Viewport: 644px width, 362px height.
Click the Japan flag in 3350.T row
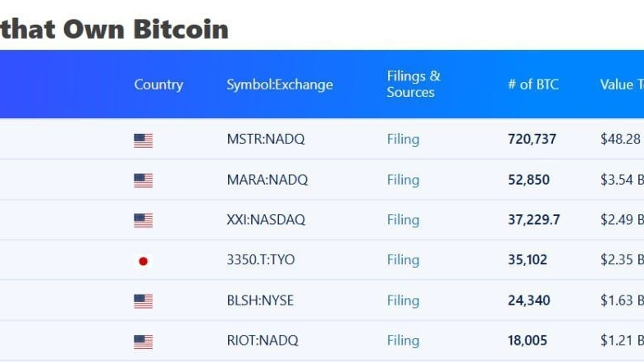pyautogui.click(x=144, y=261)
